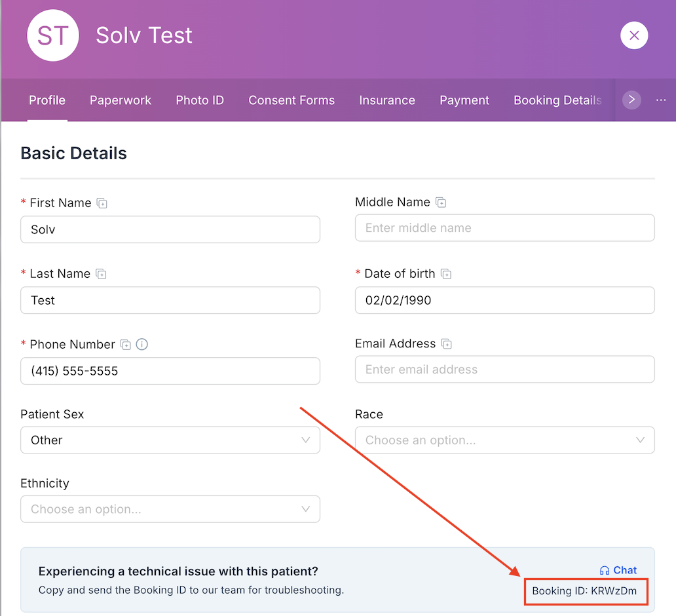
Task: Click the Solv Test patient name
Action: point(144,35)
